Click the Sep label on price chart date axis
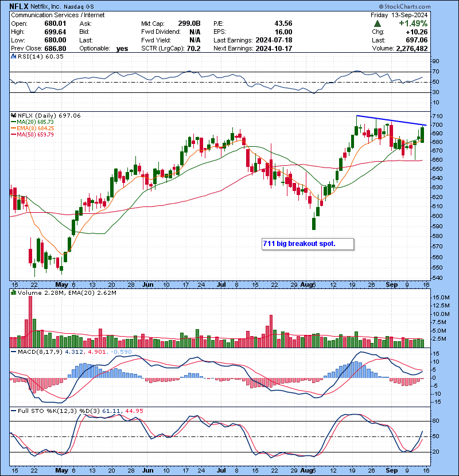Image resolution: width=459 pixels, height=476 pixels. [391, 285]
